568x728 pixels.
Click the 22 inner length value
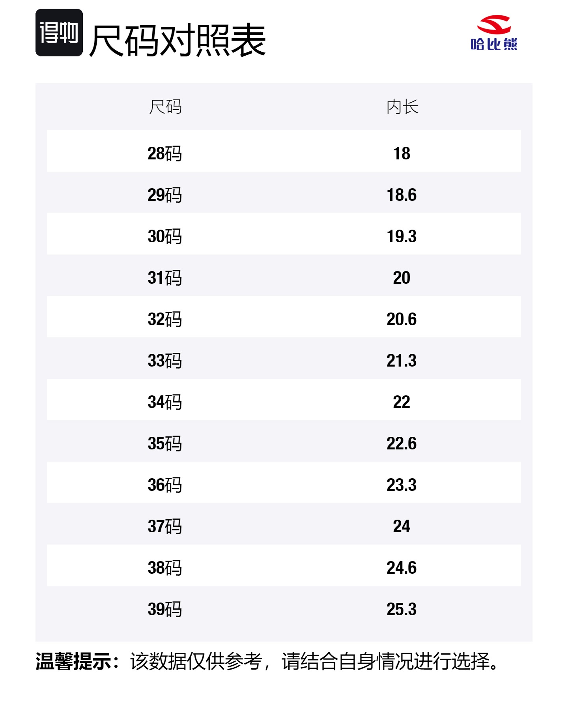pos(402,402)
